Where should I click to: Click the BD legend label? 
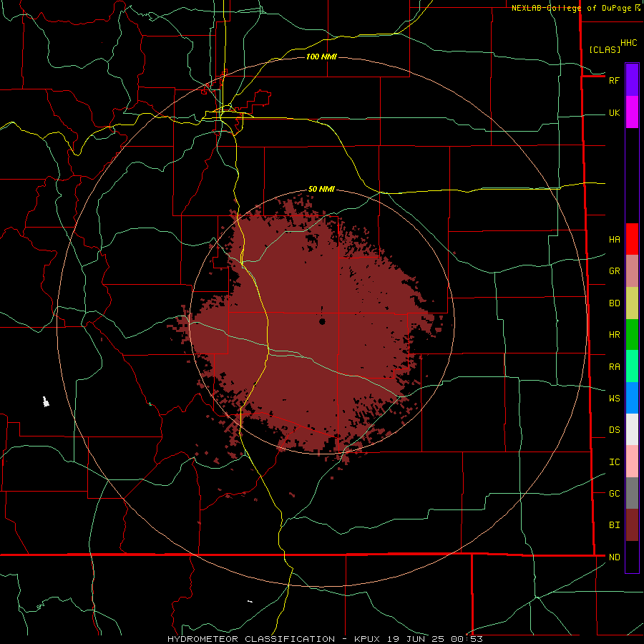click(x=614, y=303)
